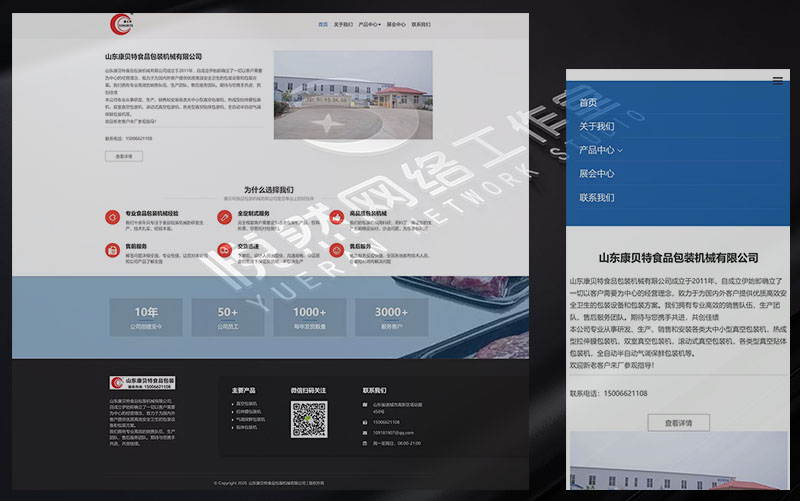
Task: Click the calendar icon beside 08:00-21:00 hours
Action: [365, 443]
